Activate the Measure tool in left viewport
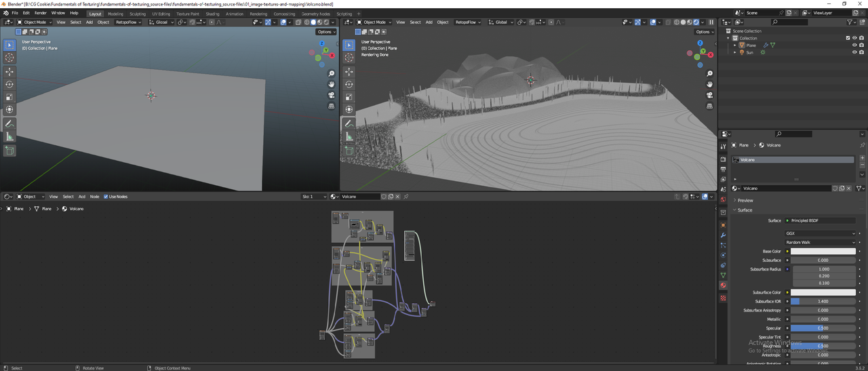The height and width of the screenshot is (371, 868). 9,136
